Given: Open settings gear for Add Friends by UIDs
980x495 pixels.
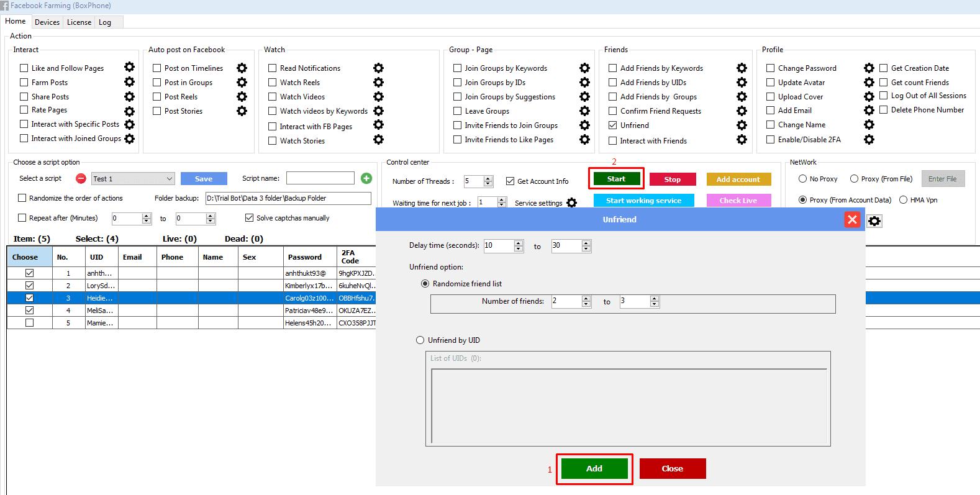Looking at the screenshot, I should [x=742, y=82].
